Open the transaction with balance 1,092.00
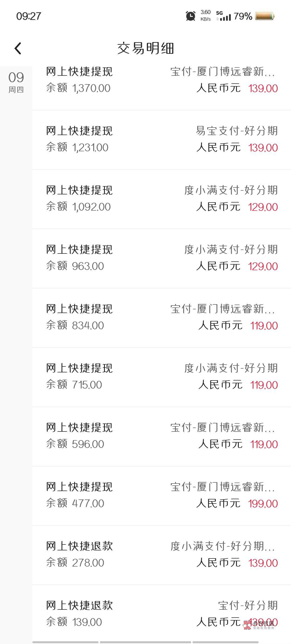The width and height of the screenshot is (291, 644). [162, 199]
